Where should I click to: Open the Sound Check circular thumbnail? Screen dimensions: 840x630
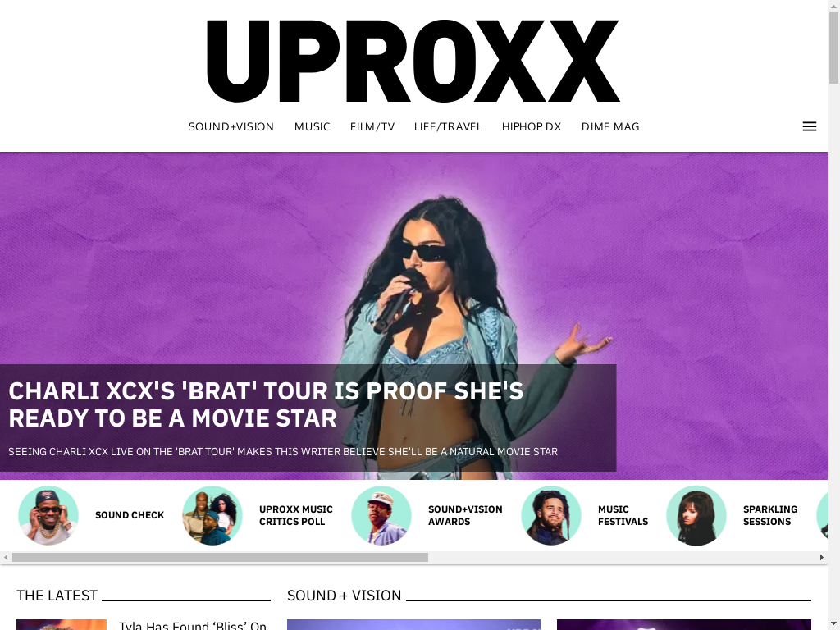point(48,515)
